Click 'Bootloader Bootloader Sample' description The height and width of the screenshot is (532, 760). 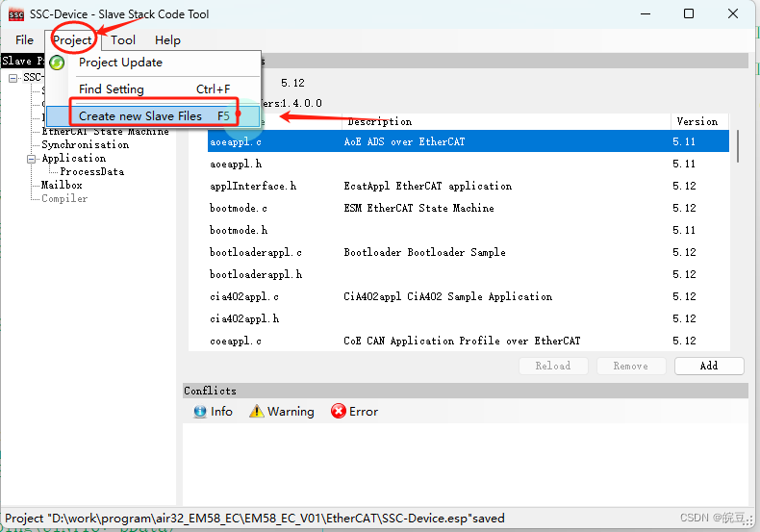(424, 252)
